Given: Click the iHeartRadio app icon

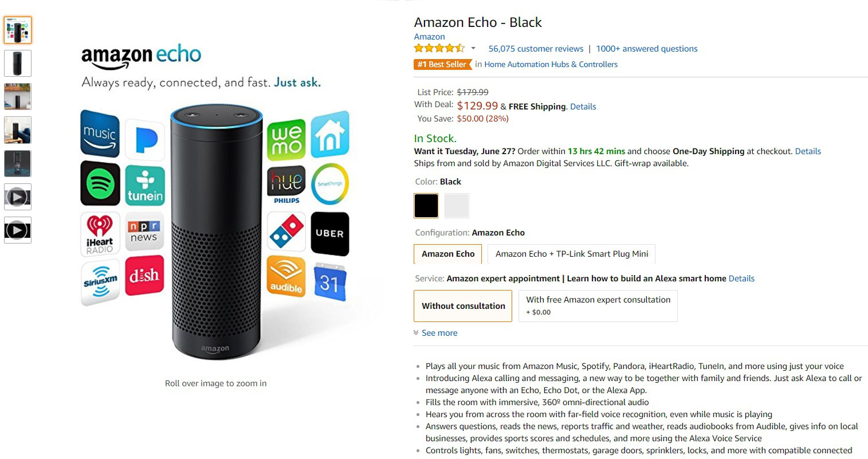Looking at the screenshot, I should (x=100, y=234).
